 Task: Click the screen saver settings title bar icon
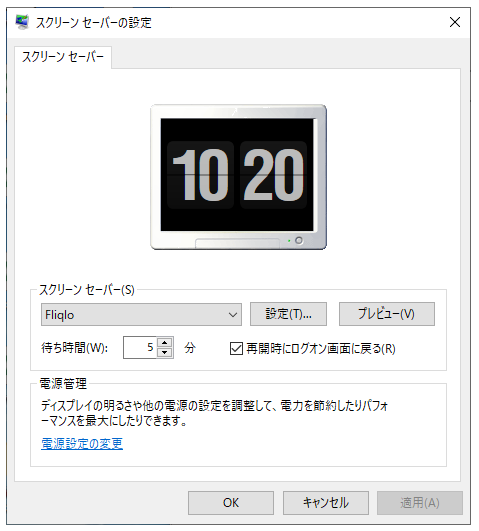pyautogui.click(x=22, y=22)
